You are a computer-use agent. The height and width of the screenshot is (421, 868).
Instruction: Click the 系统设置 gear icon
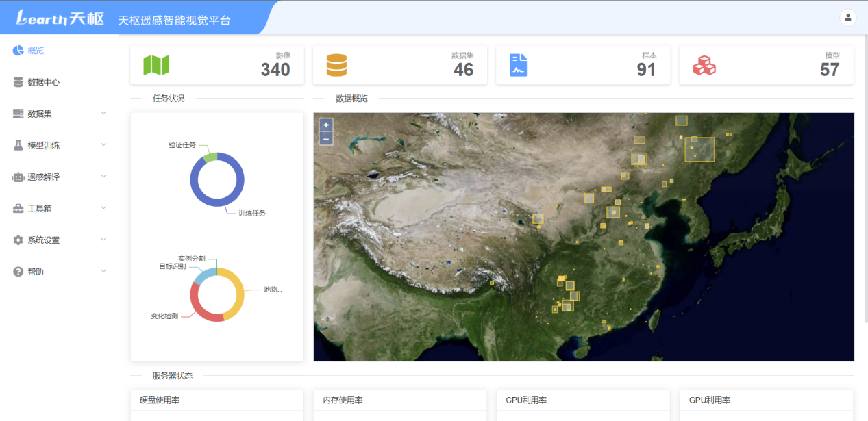click(x=18, y=240)
